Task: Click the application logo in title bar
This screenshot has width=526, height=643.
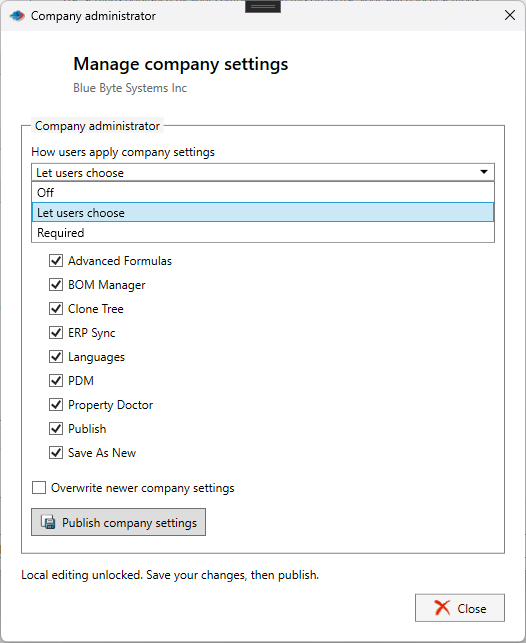Action: 17,16
